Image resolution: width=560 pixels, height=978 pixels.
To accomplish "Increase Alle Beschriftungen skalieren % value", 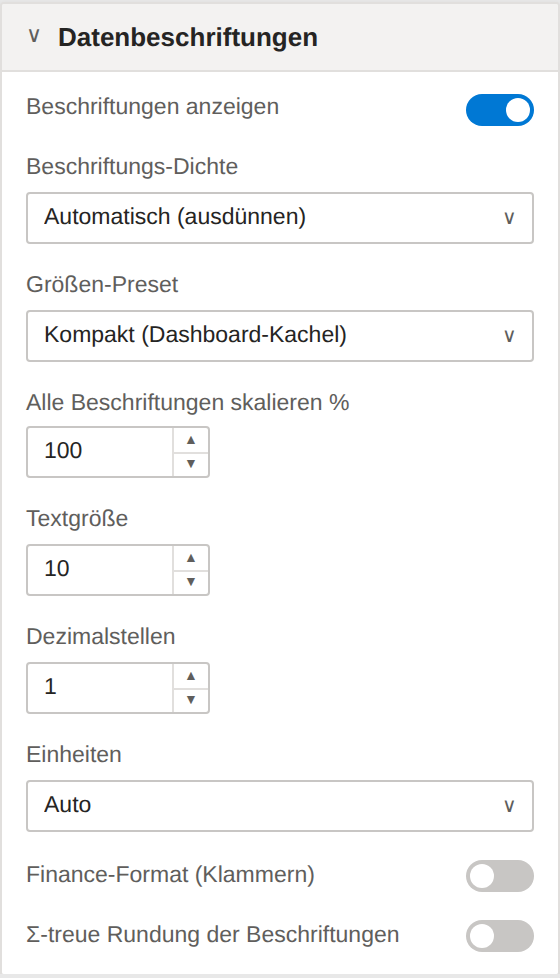I will [x=191, y=440].
